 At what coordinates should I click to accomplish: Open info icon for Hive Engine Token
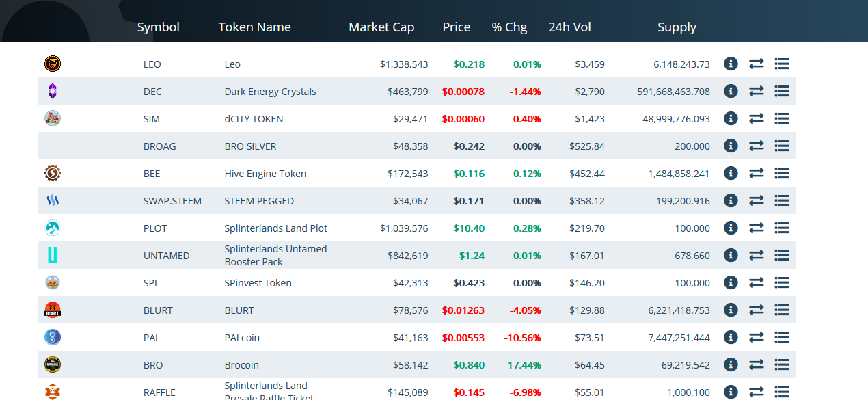[731, 173]
